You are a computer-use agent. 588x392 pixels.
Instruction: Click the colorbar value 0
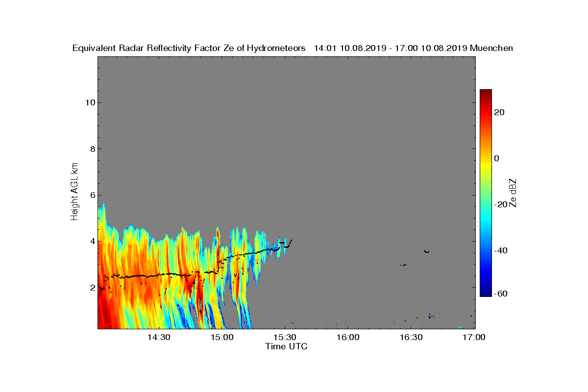[496, 158]
